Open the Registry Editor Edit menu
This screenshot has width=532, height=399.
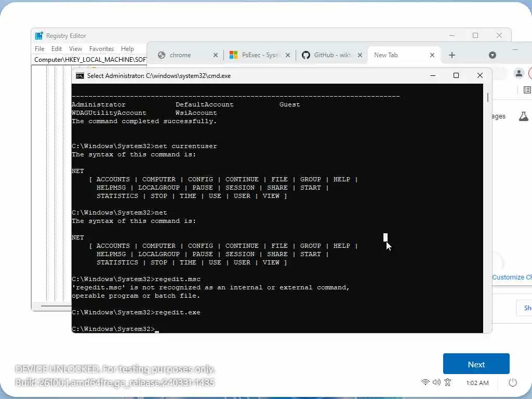click(56, 49)
